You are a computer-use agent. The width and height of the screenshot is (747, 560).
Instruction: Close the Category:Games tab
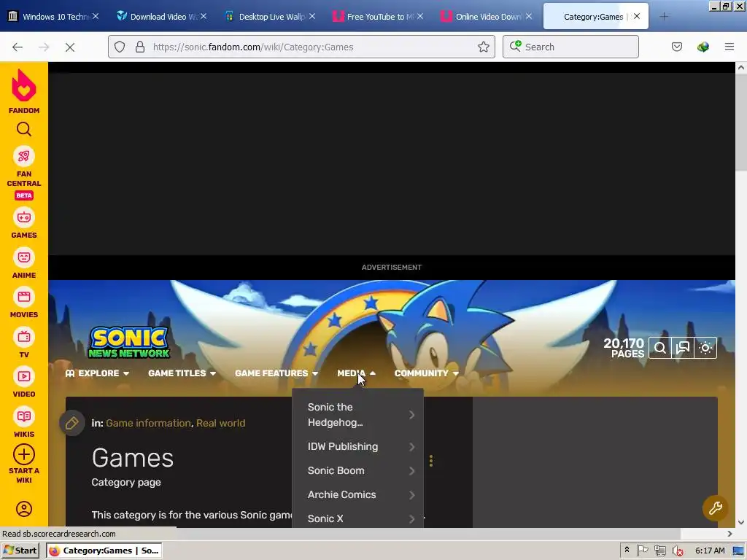coord(636,16)
